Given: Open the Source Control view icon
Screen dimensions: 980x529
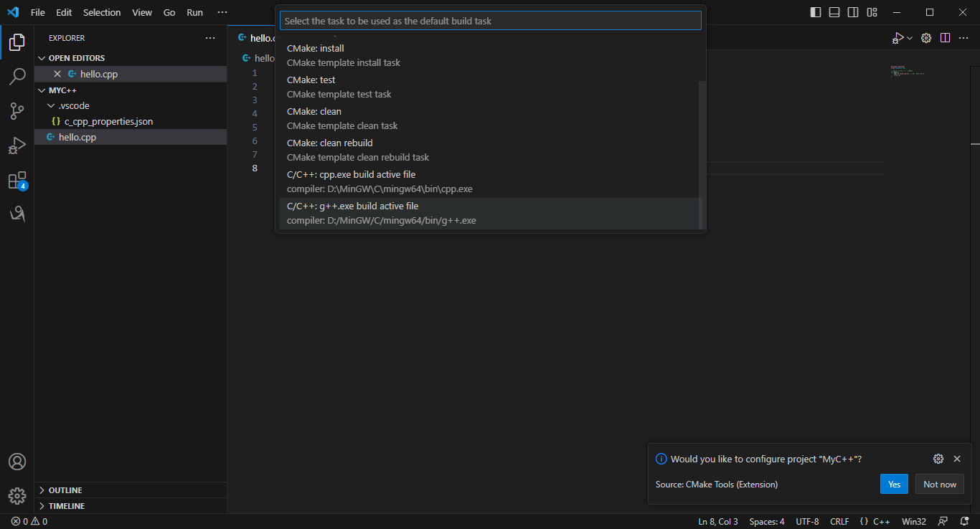Looking at the screenshot, I should click(x=17, y=111).
